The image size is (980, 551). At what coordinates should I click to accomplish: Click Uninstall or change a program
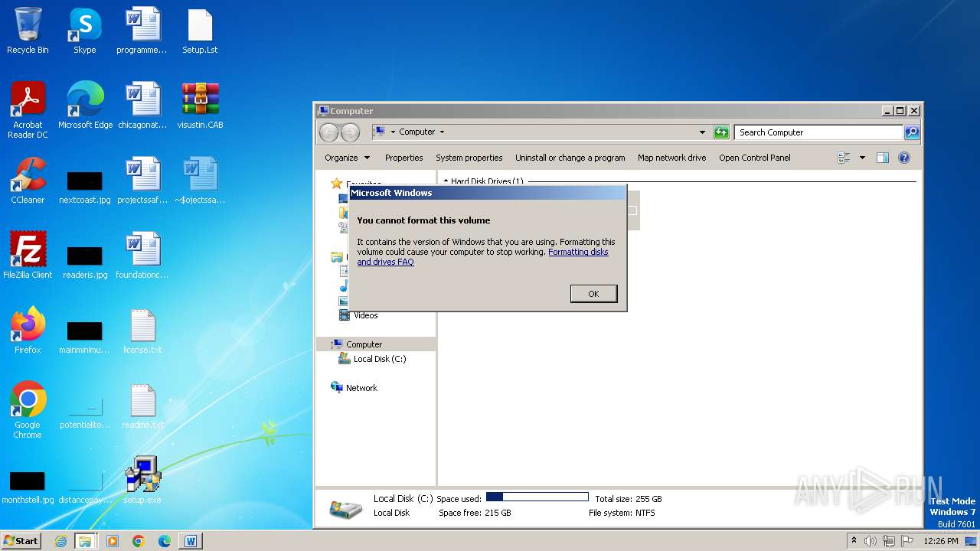[570, 158]
